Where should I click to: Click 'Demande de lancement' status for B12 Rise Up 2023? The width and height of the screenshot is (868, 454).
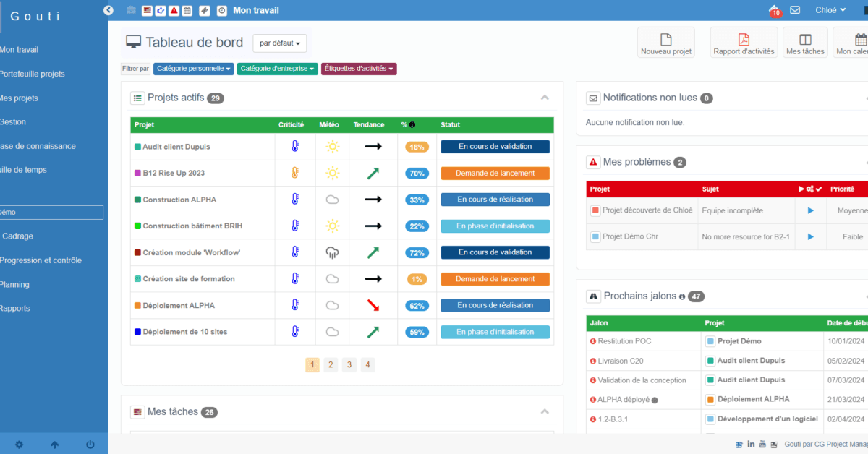495,174
